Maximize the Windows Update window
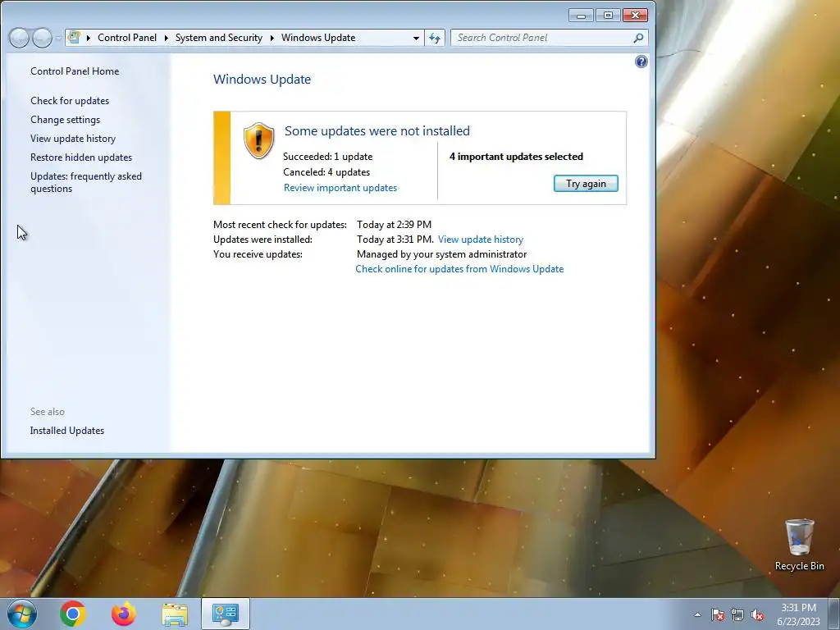This screenshot has height=630, width=840. [608, 15]
